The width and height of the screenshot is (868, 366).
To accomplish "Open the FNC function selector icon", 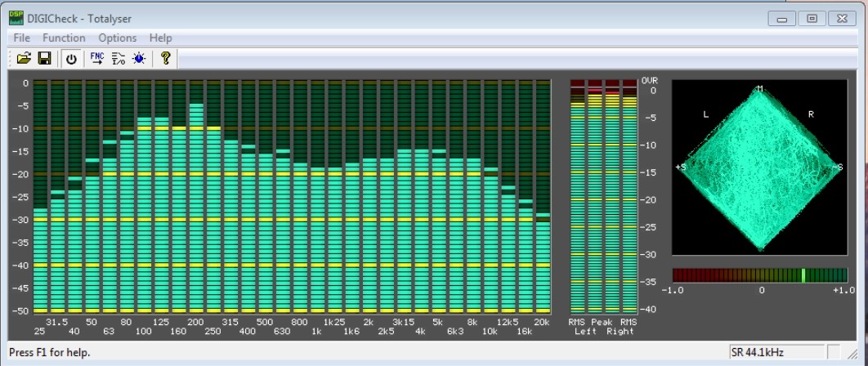I will click(x=97, y=58).
